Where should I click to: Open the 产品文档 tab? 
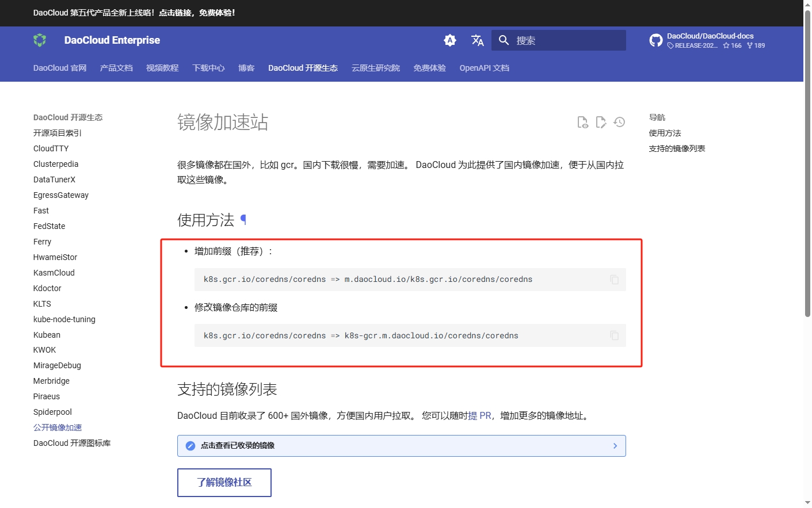(x=116, y=68)
